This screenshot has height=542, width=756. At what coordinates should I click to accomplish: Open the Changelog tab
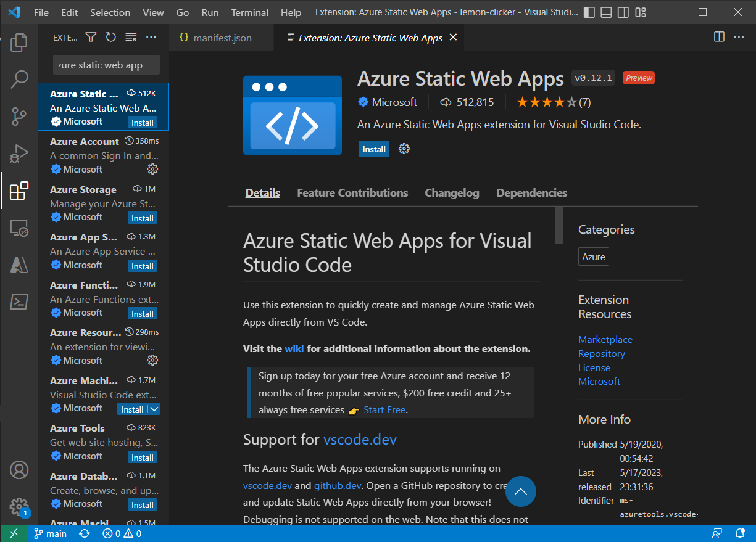(452, 193)
